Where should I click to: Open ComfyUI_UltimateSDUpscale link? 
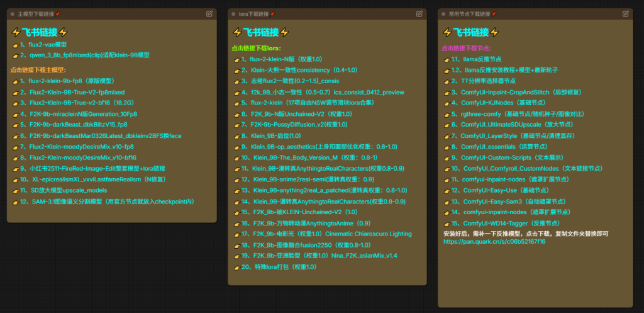coord(513,125)
